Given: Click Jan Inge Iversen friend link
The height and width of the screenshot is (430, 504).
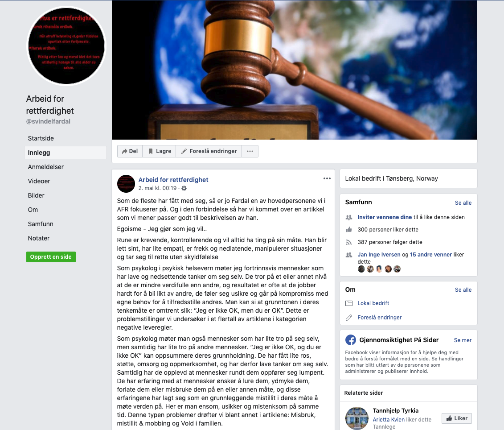Looking at the screenshot, I should [x=379, y=255].
